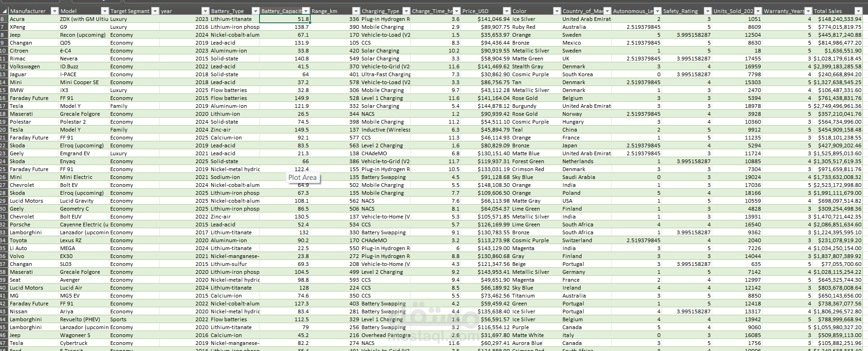Viewport: 868px width, 351px height.
Task: Select the ID.Buzz model cell
Action: point(84,66)
